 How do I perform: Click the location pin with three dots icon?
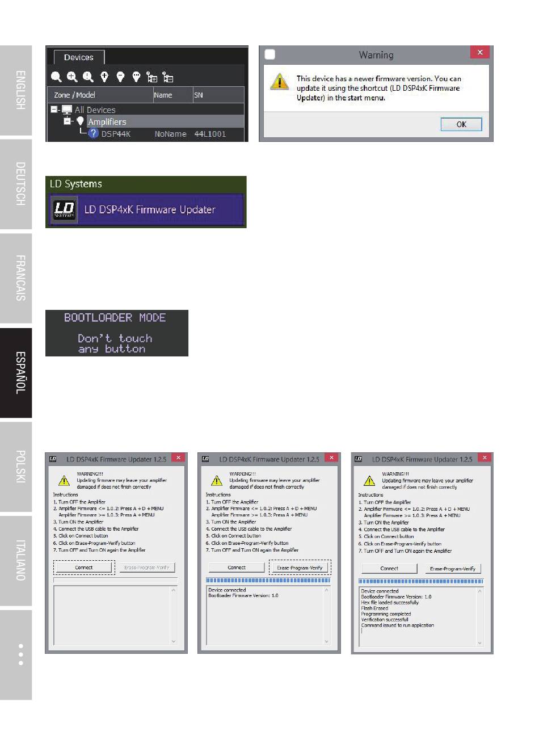coord(136,77)
